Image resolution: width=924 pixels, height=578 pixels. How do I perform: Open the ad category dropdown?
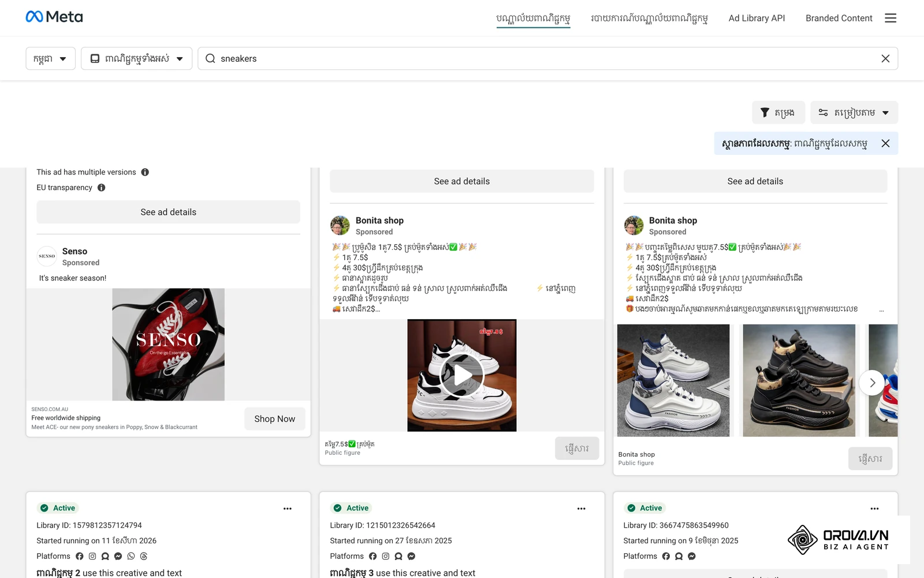[x=136, y=58]
